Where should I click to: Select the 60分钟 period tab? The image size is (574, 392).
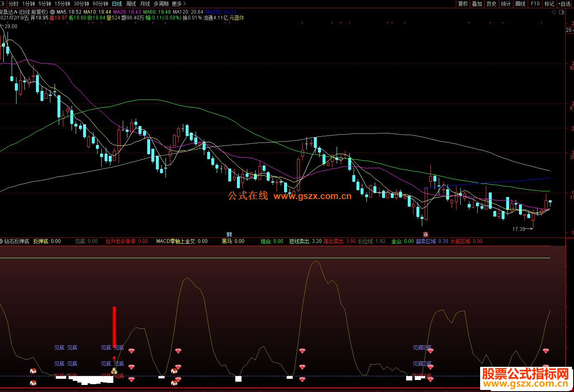(x=100, y=4)
